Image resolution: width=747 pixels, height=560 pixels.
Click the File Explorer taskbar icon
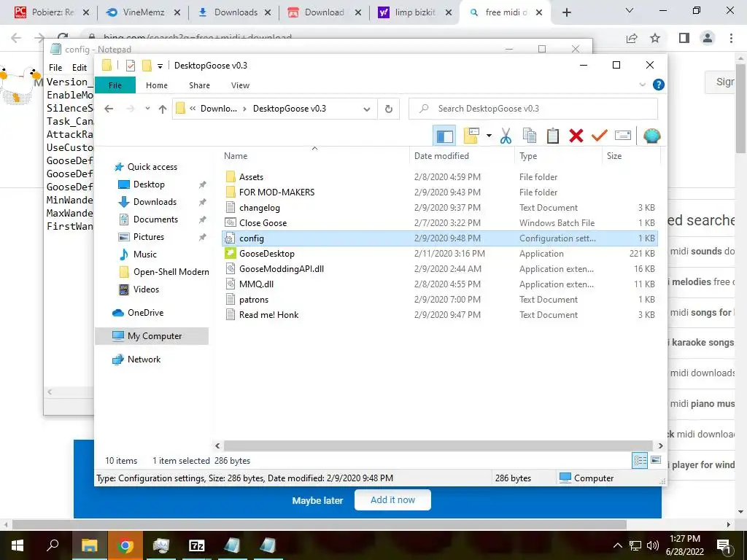pos(89,545)
